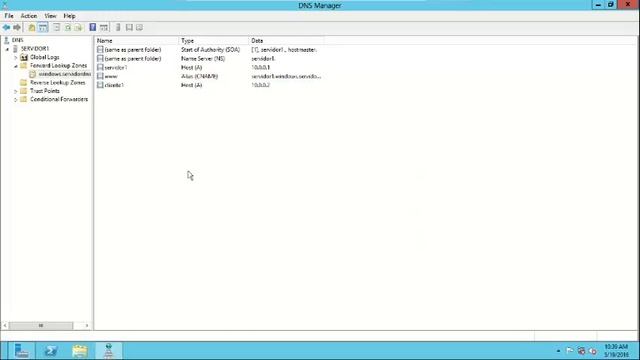640x360 pixels.
Task: Open the taskbar clock and date
Action: 616,351
